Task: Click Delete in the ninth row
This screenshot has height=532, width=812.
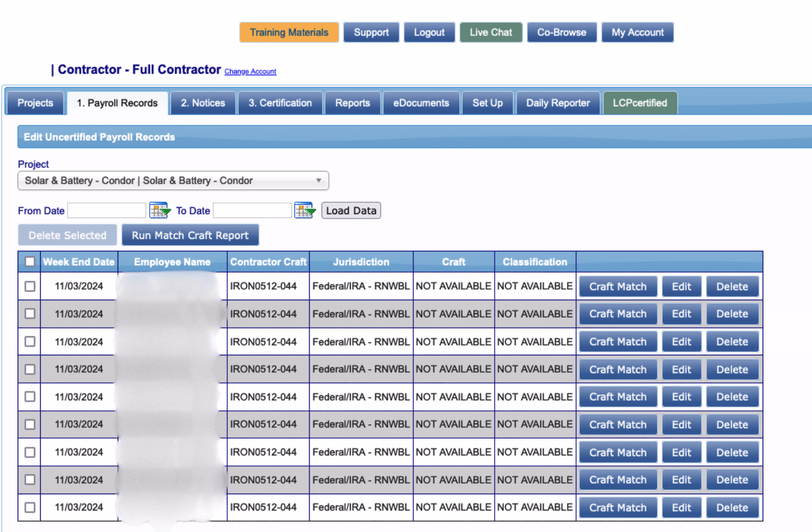Action: [x=732, y=507]
